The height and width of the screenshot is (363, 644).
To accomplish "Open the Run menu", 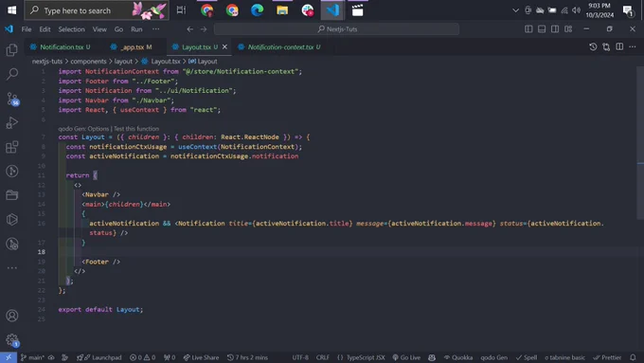I will (136, 29).
